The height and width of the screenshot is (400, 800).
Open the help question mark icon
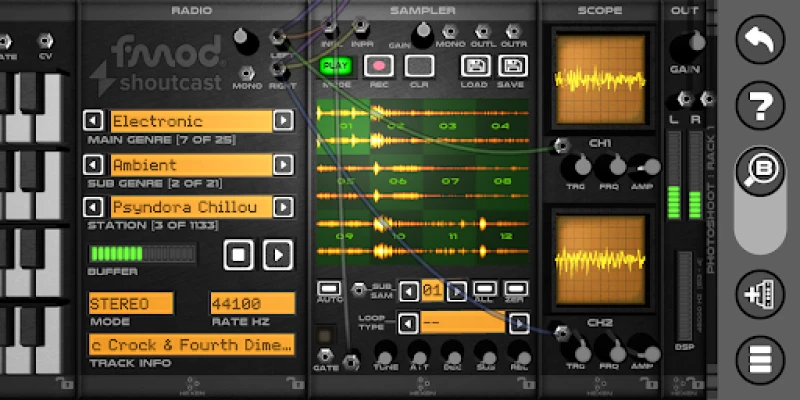(759, 104)
